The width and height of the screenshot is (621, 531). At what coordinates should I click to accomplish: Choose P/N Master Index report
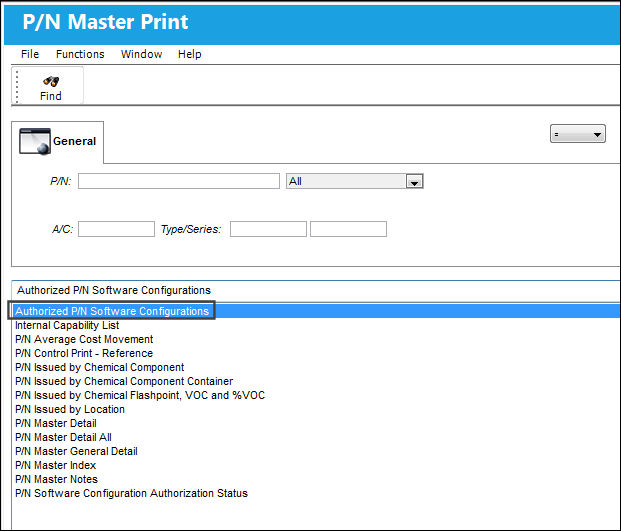pos(55,465)
